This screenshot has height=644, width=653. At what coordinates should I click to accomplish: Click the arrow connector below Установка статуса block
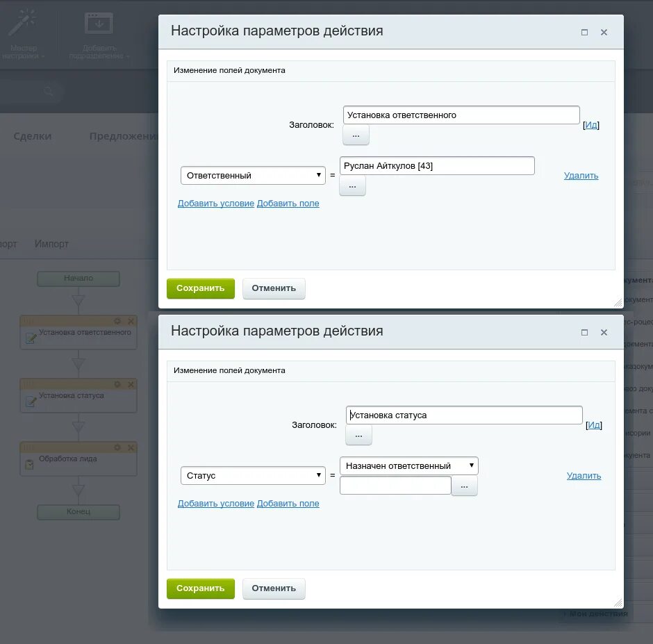[78, 427]
